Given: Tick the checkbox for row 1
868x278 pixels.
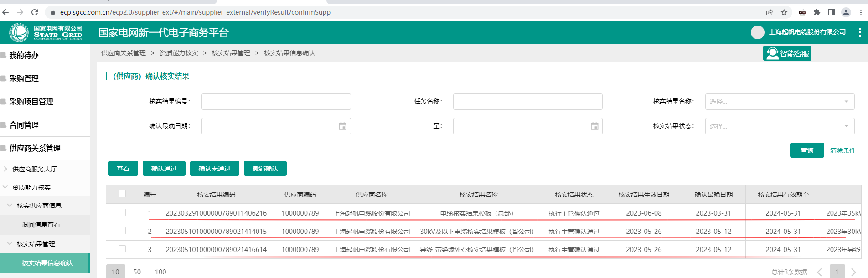Looking at the screenshot, I should coord(122,213).
